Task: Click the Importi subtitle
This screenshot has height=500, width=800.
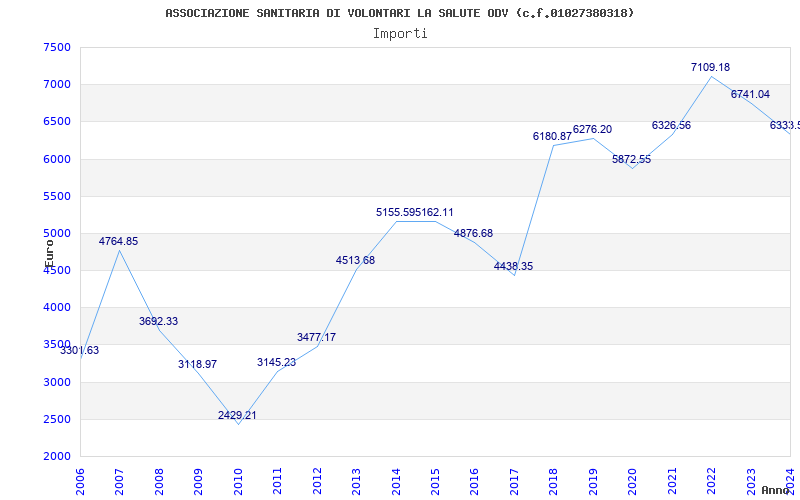Action: [x=400, y=34]
